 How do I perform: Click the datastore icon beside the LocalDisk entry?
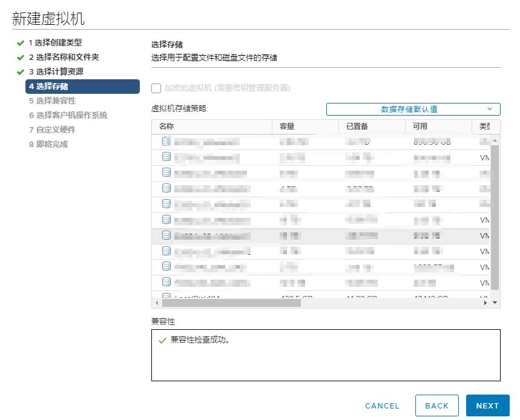click(x=165, y=295)
